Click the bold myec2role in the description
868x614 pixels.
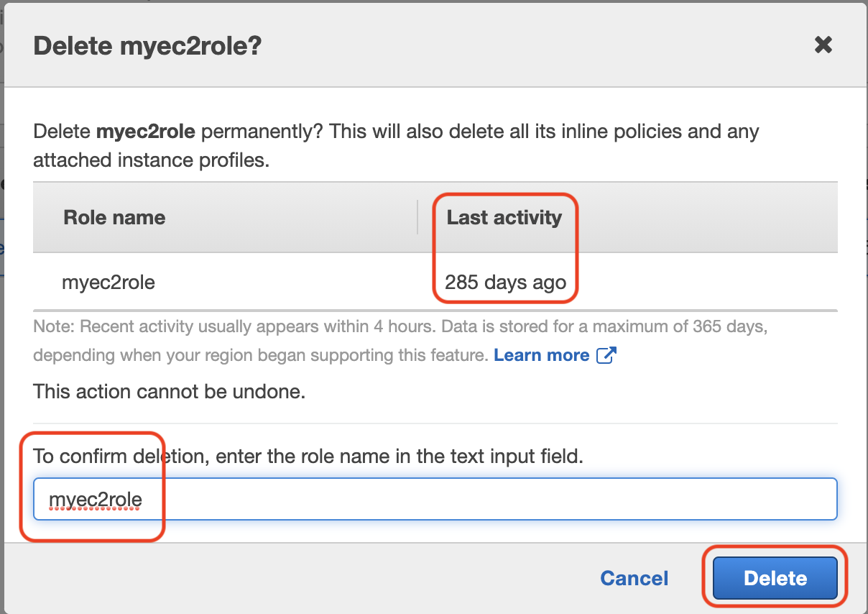pyautogui.click(x=147, y=132)
